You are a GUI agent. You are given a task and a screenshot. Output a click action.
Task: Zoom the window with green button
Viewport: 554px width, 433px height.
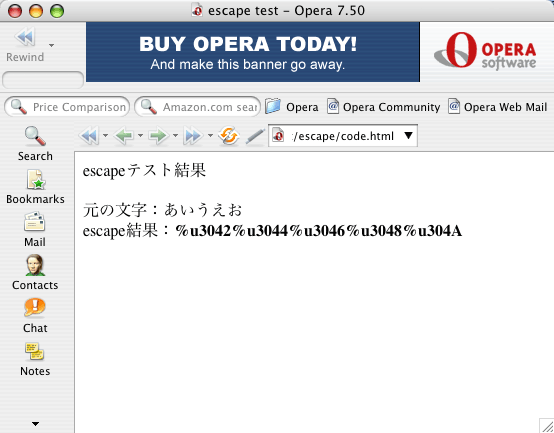click(x=57, y=11)
